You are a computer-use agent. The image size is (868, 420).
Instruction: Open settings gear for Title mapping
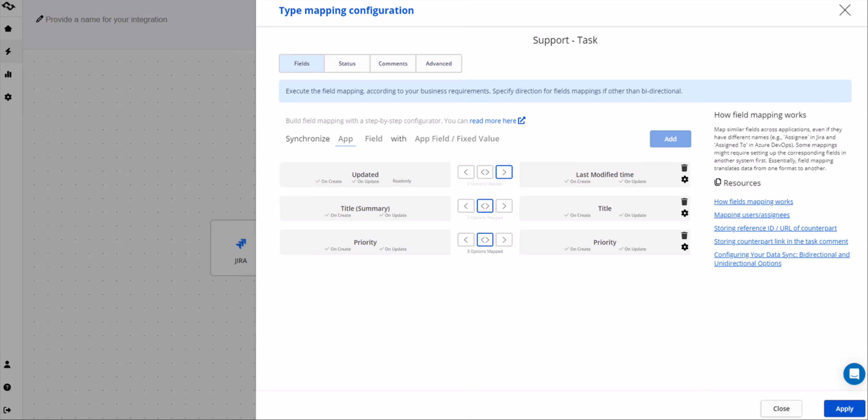coord(684,213)
